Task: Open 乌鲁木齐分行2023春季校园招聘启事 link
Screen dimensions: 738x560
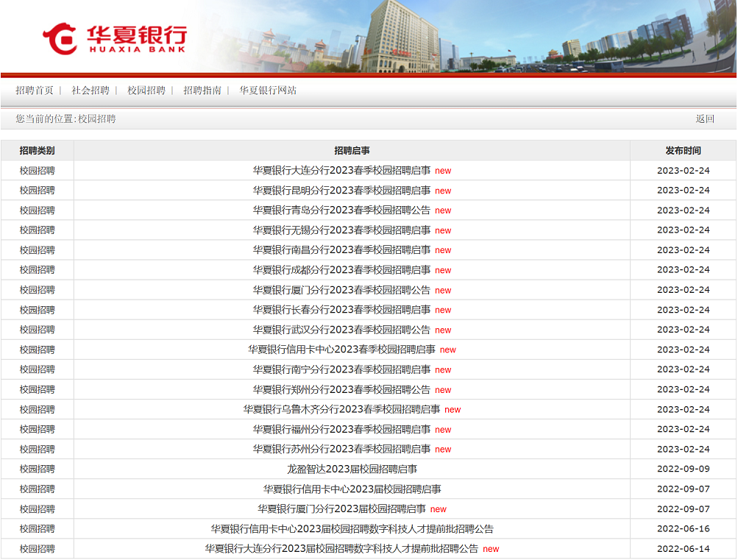Action: (x=341, y=409)
